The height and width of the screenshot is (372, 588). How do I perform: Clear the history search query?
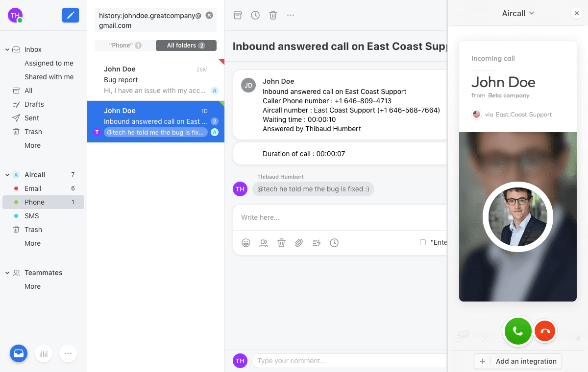tap(209, 15)
